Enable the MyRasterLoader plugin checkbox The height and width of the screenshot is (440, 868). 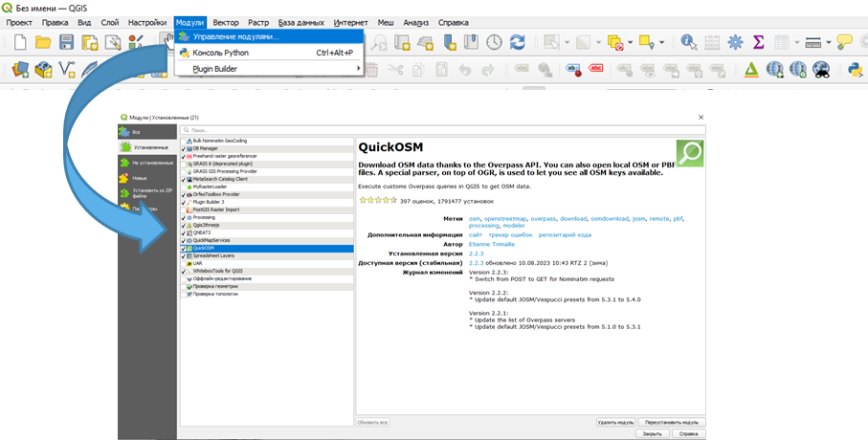184,187
